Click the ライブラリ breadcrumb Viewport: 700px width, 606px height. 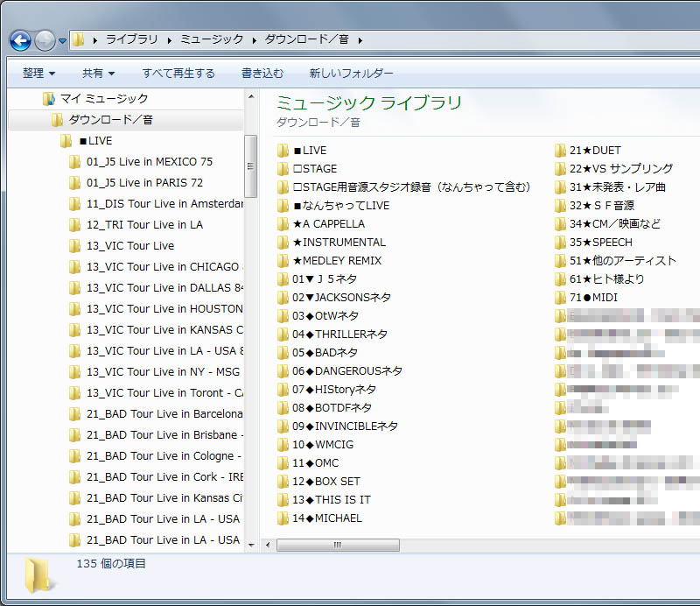click(x=132, y=39)
